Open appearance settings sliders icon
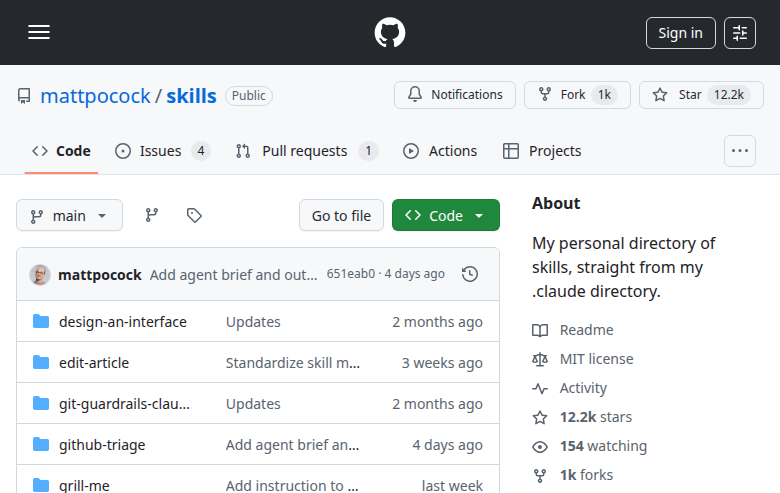 click(740, 33)
